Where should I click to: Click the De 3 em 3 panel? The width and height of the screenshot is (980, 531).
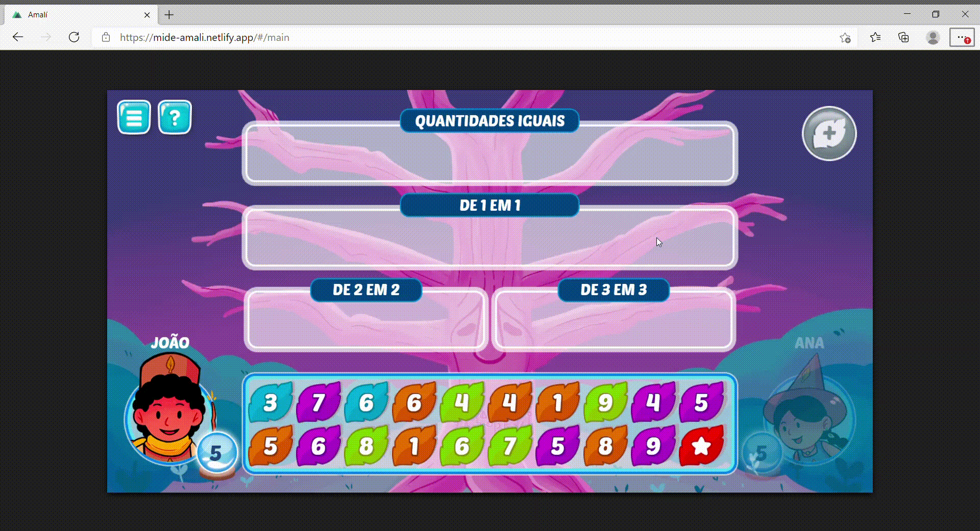[x=614, y=322]
